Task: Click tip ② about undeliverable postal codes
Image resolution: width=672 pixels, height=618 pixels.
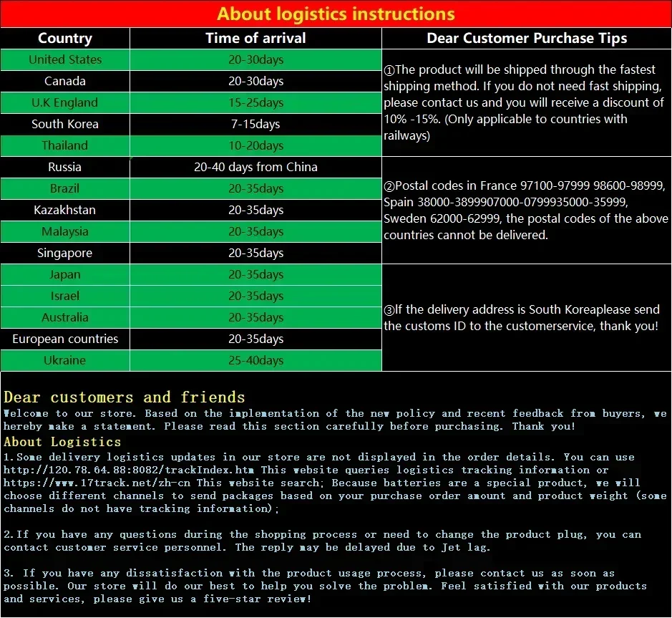Action: coord(525,210)
